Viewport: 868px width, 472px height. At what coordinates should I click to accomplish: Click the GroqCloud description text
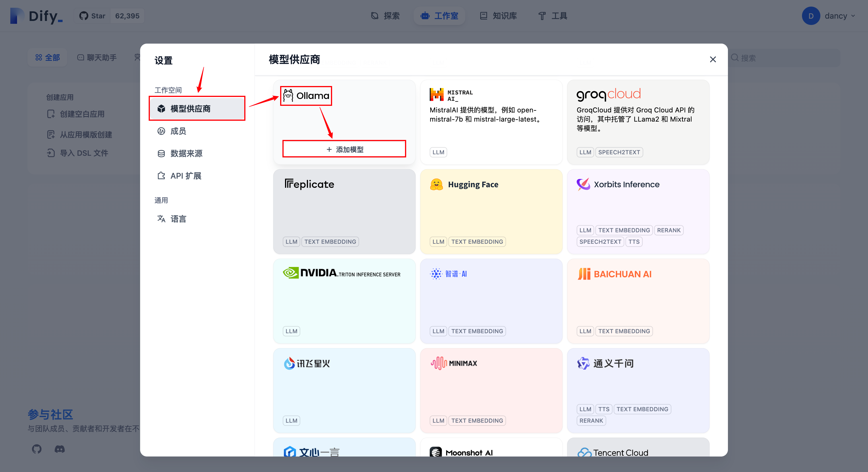(635, 119)
